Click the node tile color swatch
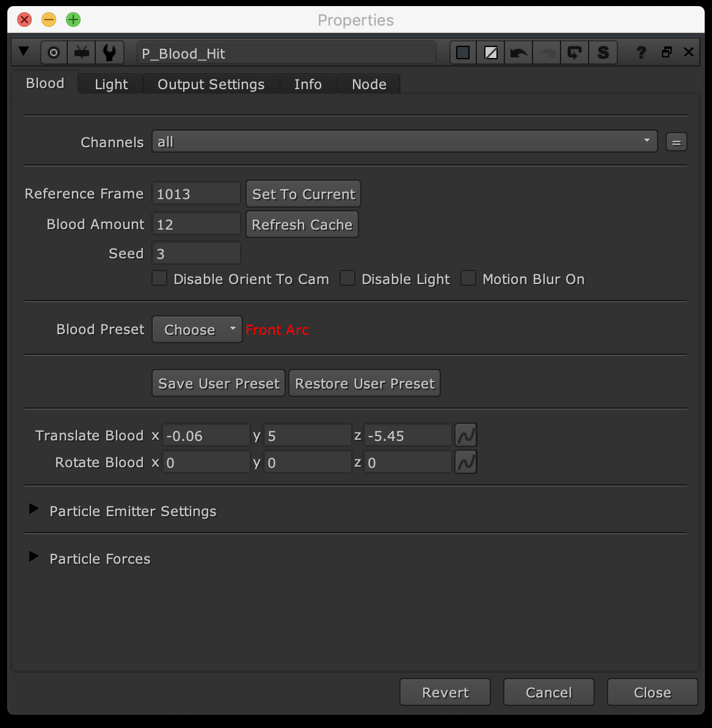Screen dimensions: 712x728 coord(463,53)
